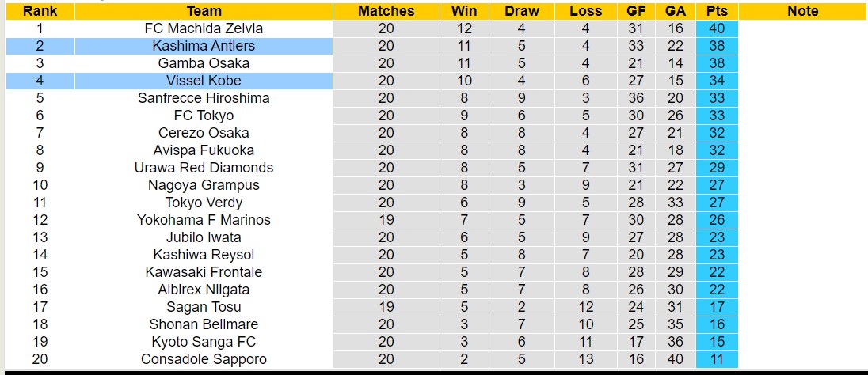
Task: Select the Win column header
Action: pos(463,11)
